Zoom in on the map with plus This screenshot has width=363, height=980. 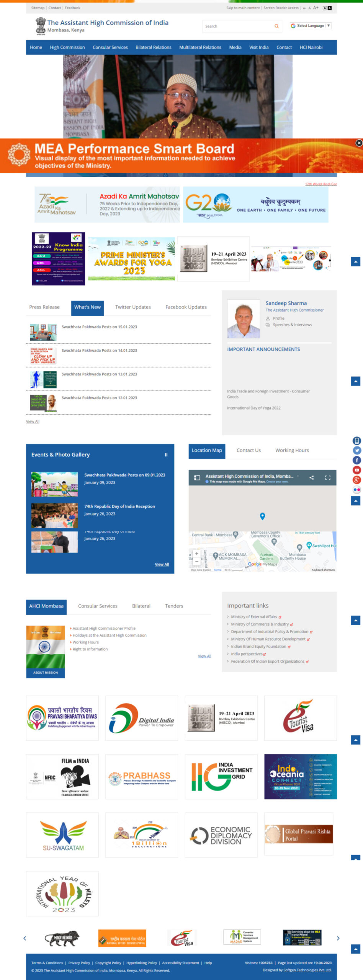197,554
